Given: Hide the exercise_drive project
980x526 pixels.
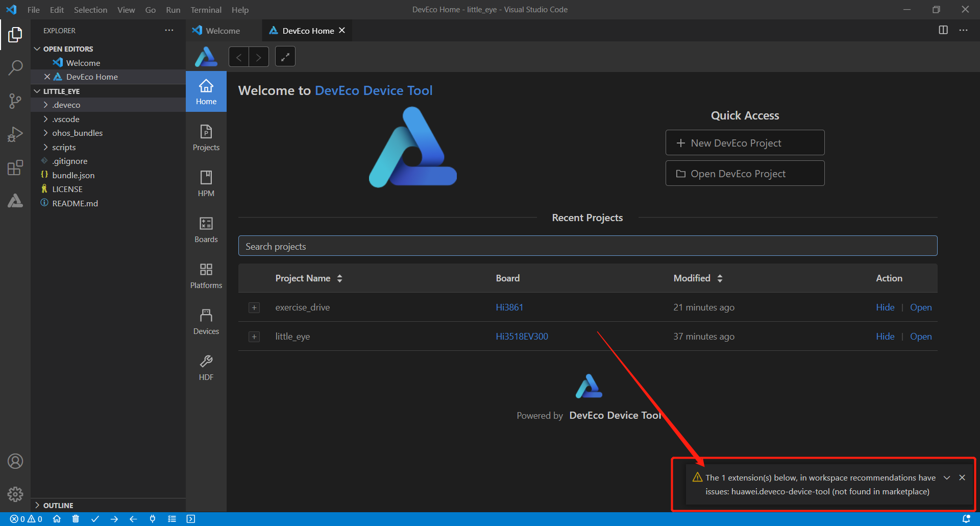Looking at the screenshot, I should click(x=885, y=307).
